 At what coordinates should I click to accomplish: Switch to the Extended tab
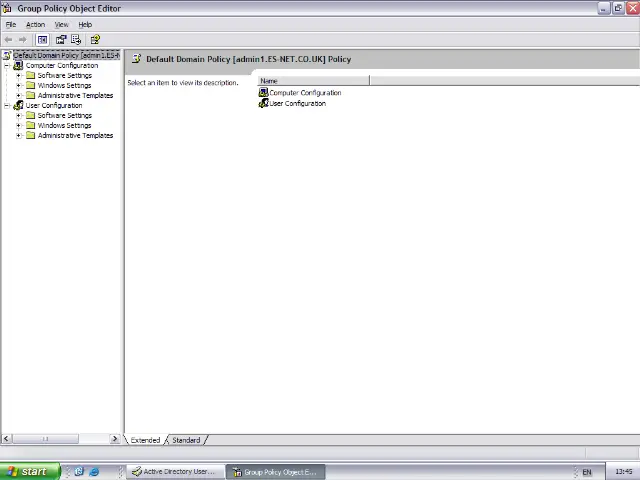tap(145, 440)
